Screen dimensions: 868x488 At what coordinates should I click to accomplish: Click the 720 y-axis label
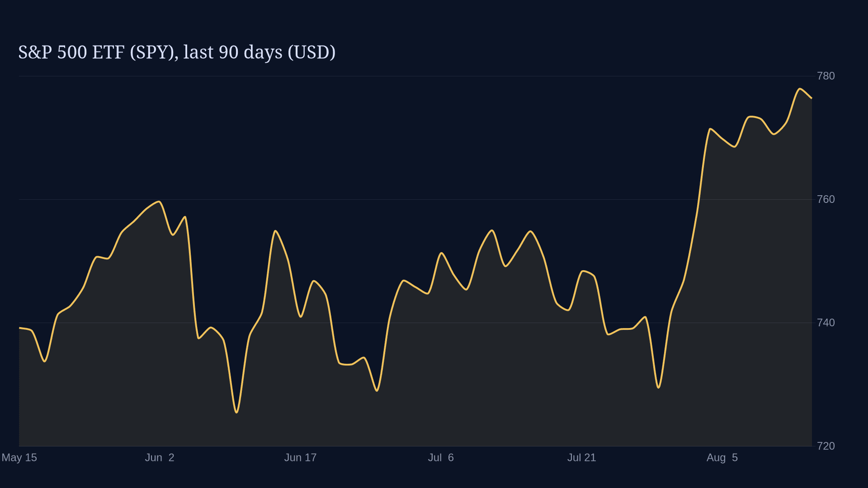[x=826, y=446]
